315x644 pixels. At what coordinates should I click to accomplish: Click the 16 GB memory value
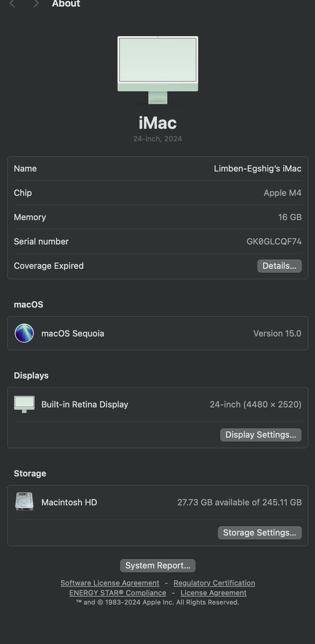point(290,217)
